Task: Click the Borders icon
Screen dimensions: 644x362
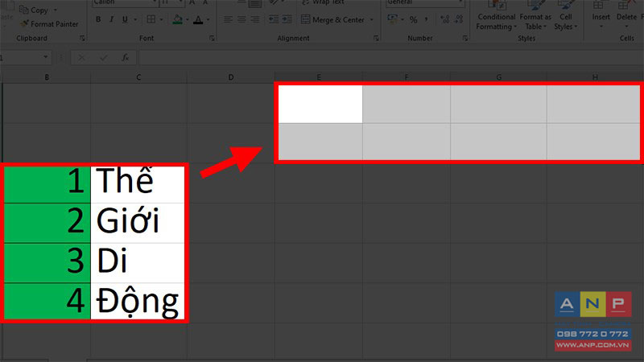Action: pyautogui.click(x=151, y=19)
